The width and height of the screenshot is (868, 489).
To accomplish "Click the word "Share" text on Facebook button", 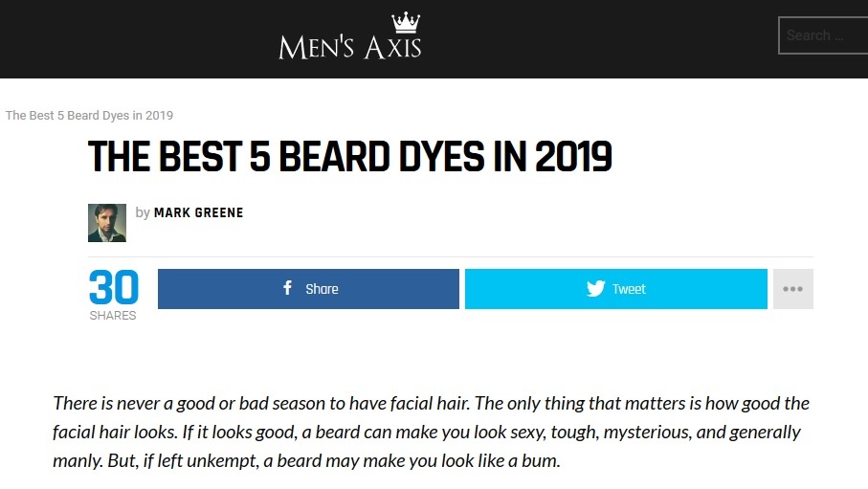I will click(x=322, y=289).
